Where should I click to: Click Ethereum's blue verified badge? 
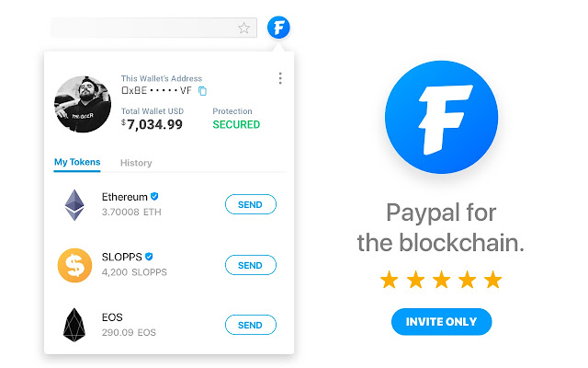coord(154,197)
